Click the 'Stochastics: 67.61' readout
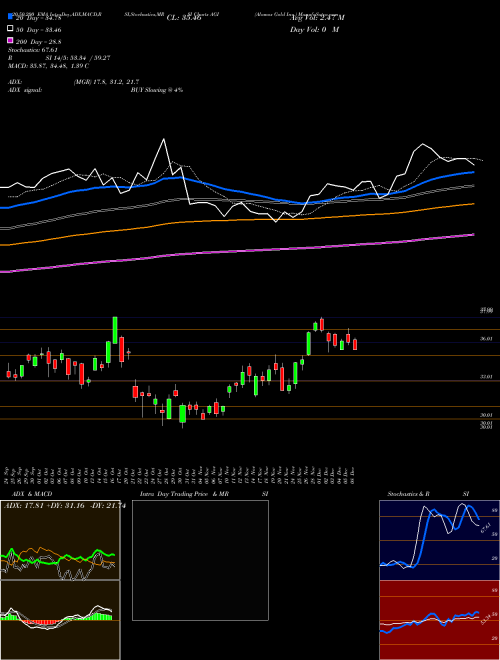This screenshot has height=660, width=500. (33, 50)
